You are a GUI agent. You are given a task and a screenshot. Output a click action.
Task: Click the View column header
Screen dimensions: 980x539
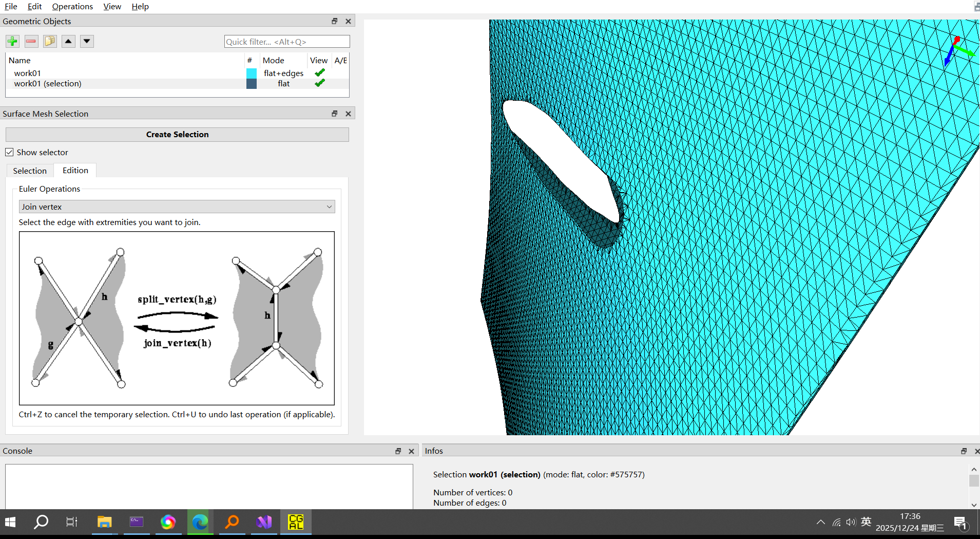coord(319,60)
